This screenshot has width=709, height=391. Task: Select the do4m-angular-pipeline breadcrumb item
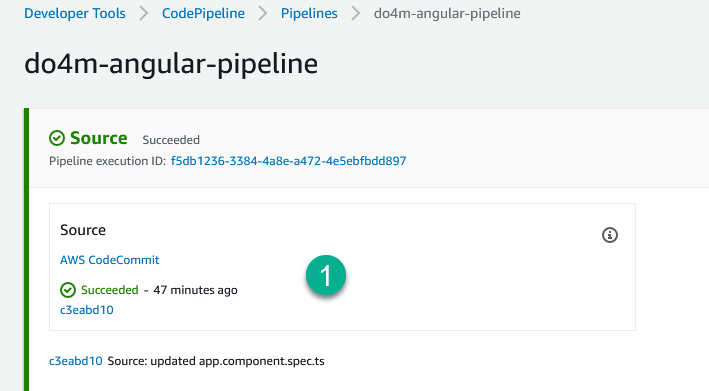tap(447, 14)
